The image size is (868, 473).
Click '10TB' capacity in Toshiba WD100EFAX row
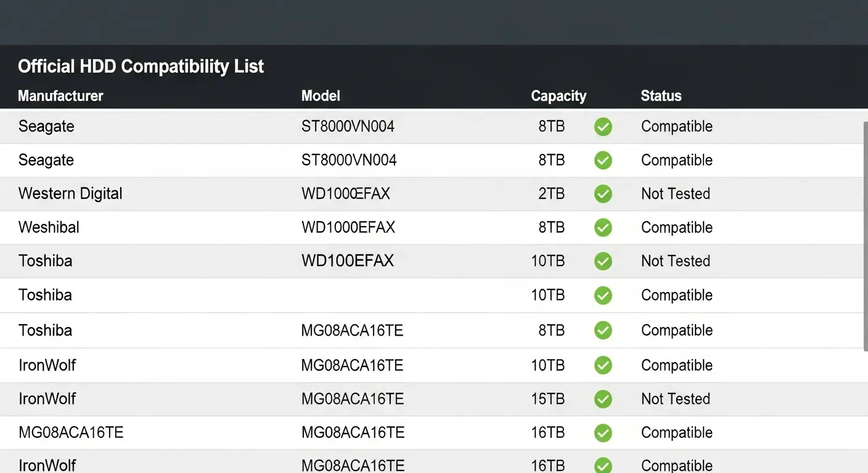[548, 261]
